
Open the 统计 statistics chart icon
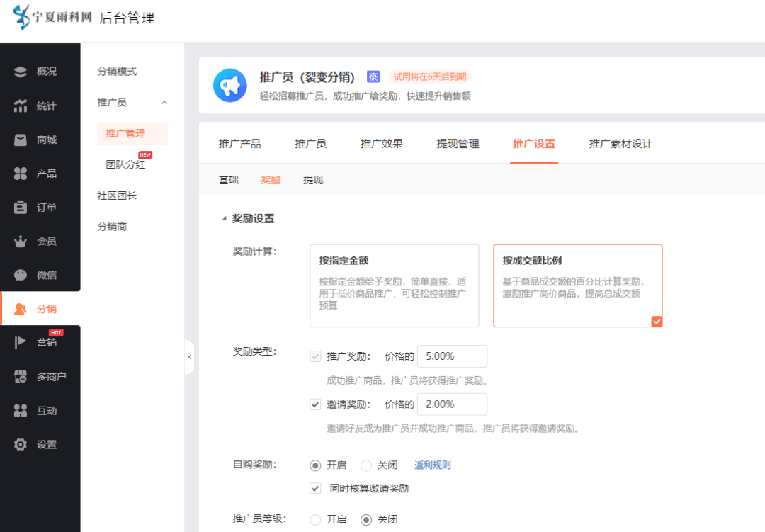21,106
